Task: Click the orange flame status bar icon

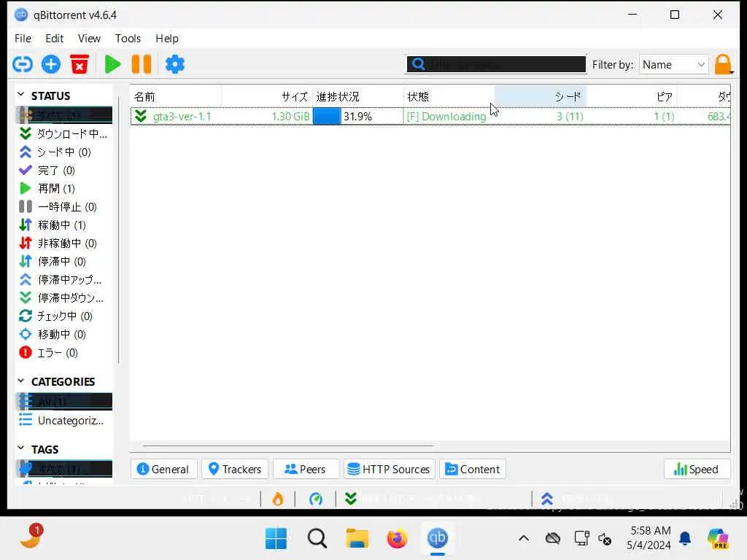Action: click(278, 499)
